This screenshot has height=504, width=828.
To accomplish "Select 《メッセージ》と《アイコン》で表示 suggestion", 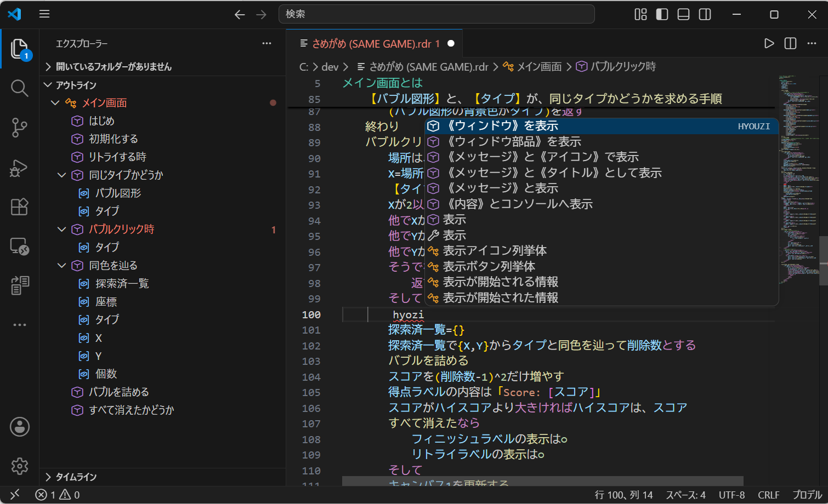I will pos(602,157).
